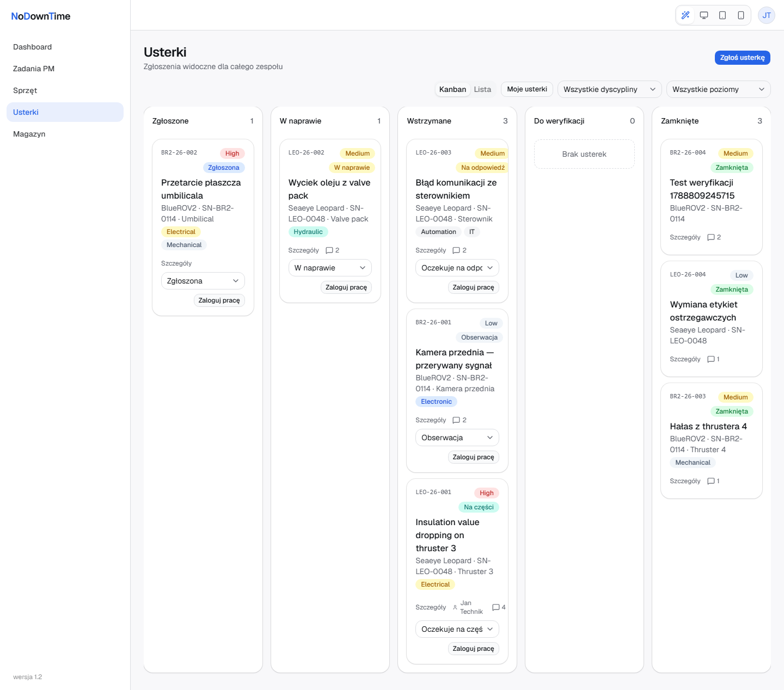Switch to the Lista view
This screenshot has height=690, width=784.
coord(482,89)
